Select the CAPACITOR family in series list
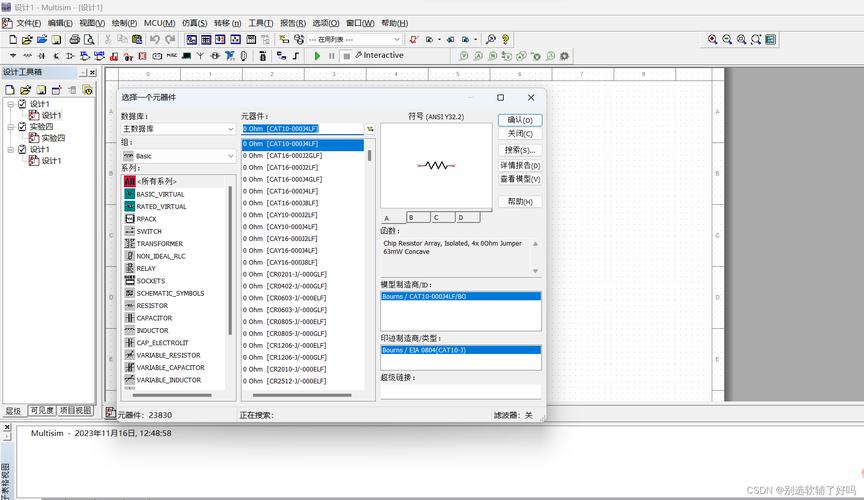 pos(154,318)
